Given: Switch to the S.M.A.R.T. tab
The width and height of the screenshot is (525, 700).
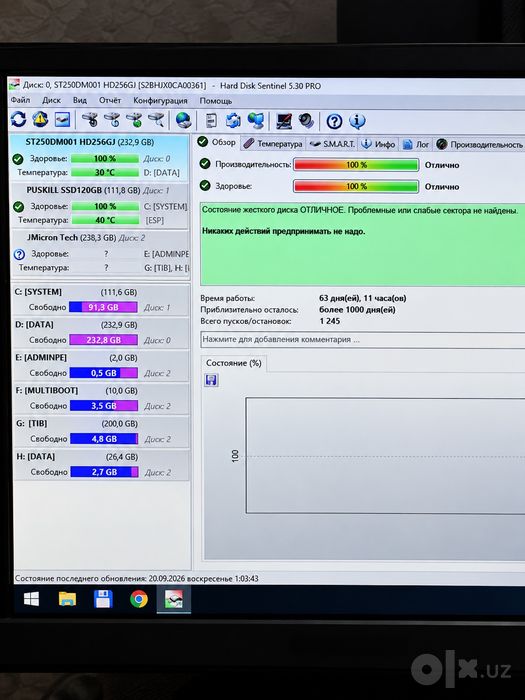Looking at the screenshot, I should point(333,144).
